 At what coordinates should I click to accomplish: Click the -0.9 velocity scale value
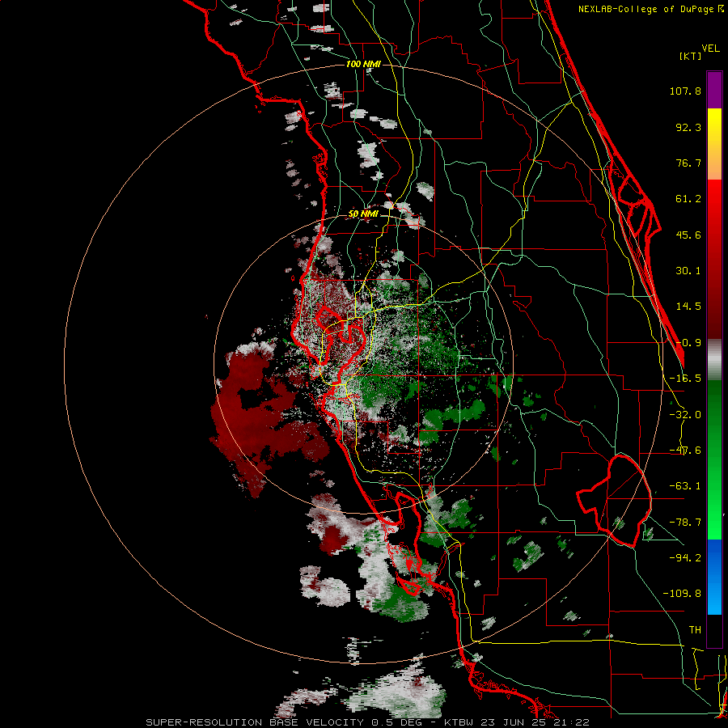tap(688, 343)
